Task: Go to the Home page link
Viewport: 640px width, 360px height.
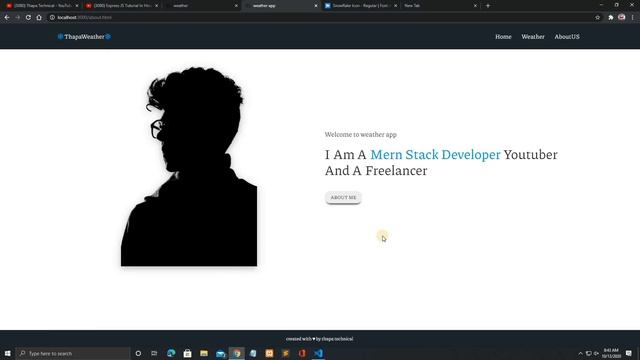Action: 503,37
